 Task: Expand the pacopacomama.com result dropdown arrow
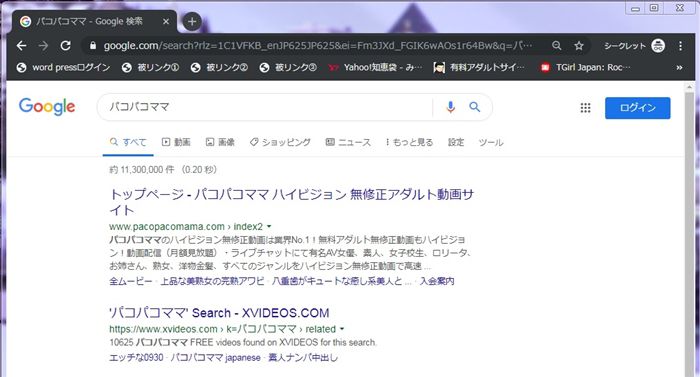pyautogui.click(x=269, y=226)
